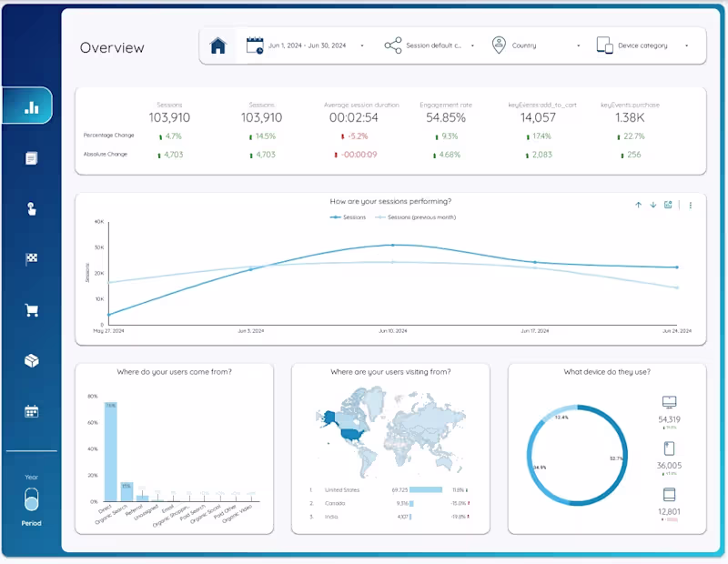Click the United States row in country table

[x=389, y=489]
